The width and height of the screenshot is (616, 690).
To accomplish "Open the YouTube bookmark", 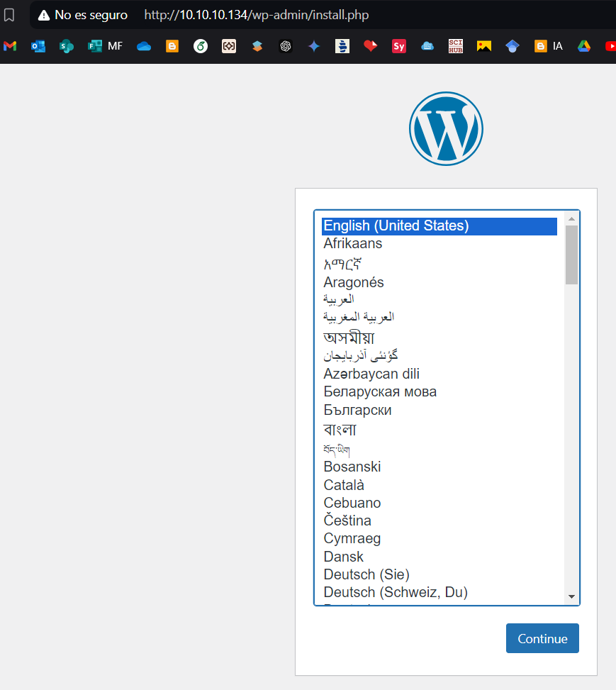I will pos(611,46).
